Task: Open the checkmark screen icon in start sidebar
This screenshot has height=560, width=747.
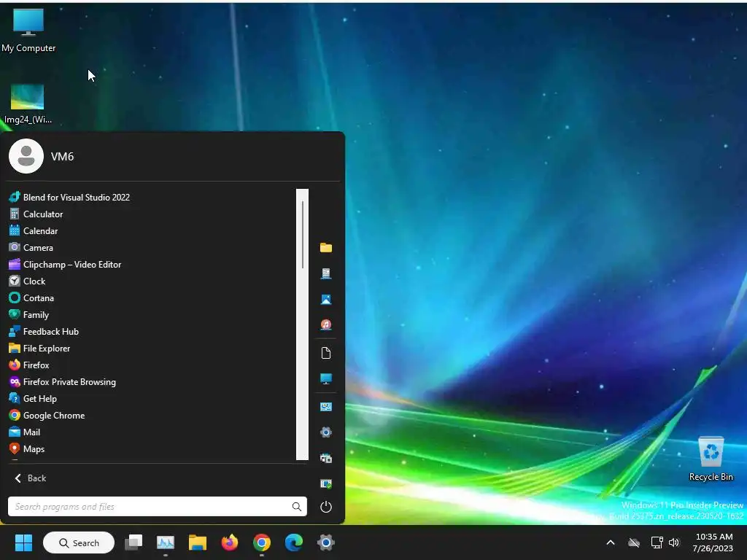Action: tap(326, 484)
